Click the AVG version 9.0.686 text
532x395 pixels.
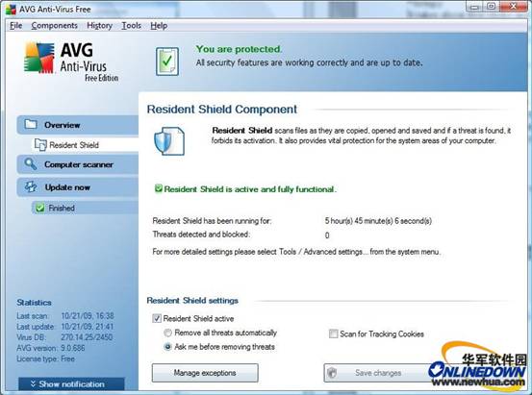tap(72, 348)
